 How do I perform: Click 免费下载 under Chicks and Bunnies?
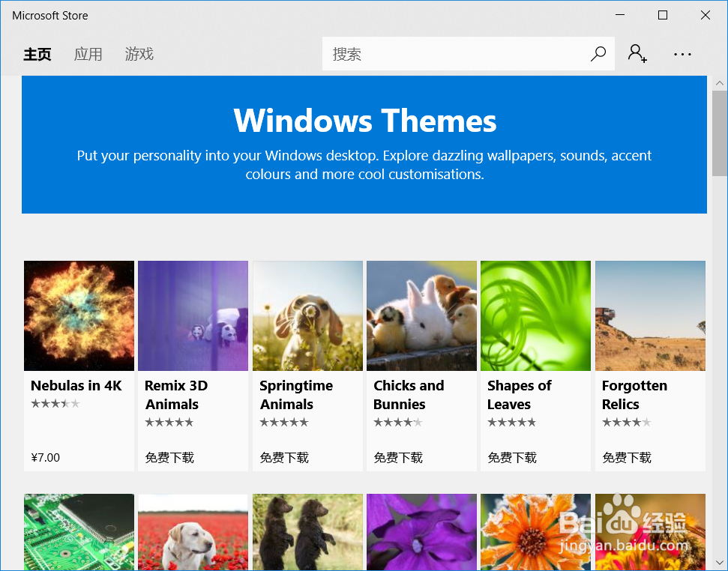click(398, 458)
